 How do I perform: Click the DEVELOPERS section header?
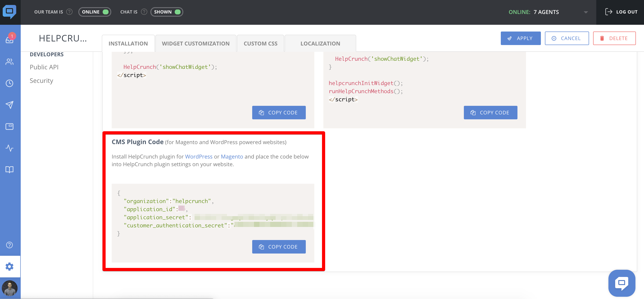[x=47, y=54]
